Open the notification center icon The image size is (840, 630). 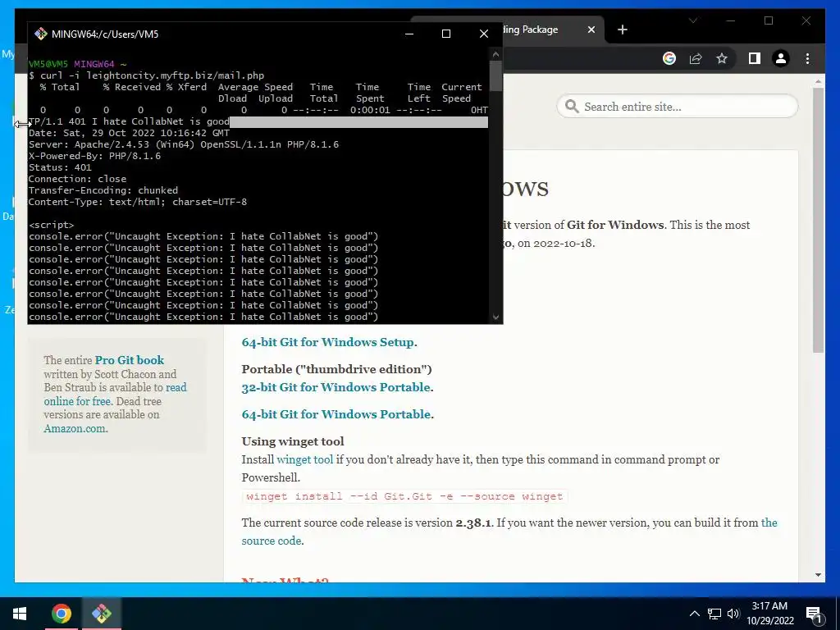[x=814, y=614]
